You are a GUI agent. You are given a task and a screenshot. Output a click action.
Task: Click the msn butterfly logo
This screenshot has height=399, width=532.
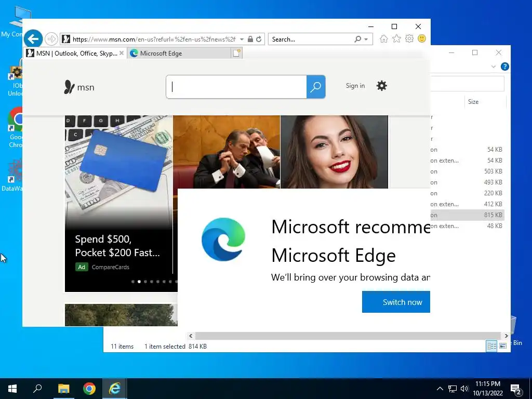pyautogui.click(x=79, y=87)
